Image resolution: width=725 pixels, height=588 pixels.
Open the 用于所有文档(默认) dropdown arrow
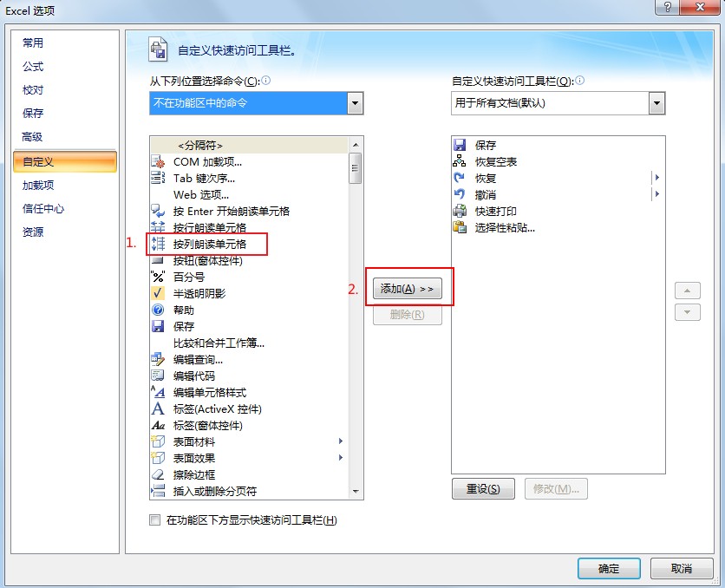pos(656,103)
